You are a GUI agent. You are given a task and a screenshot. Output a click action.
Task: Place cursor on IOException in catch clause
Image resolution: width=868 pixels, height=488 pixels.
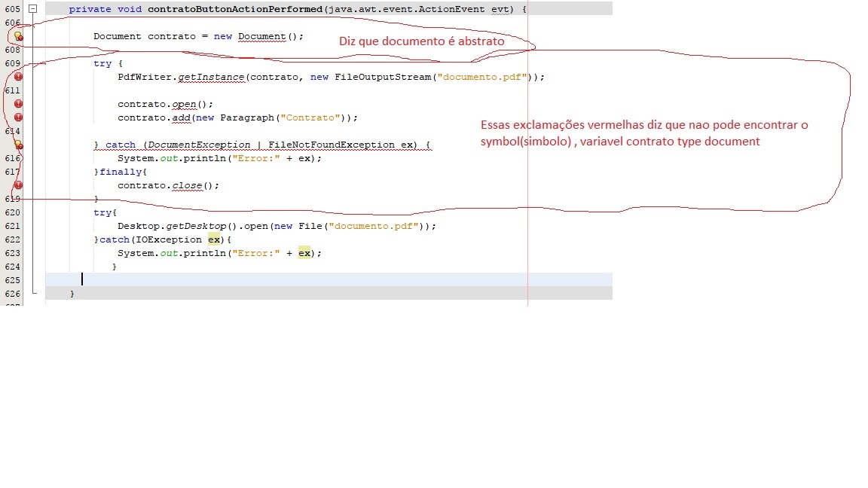[169, 239]
